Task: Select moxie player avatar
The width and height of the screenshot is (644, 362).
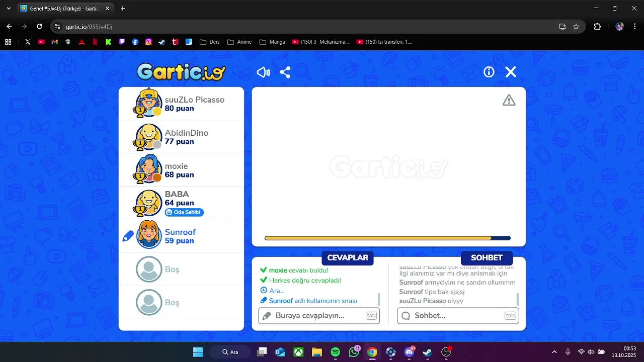Action: coord(148,169)
